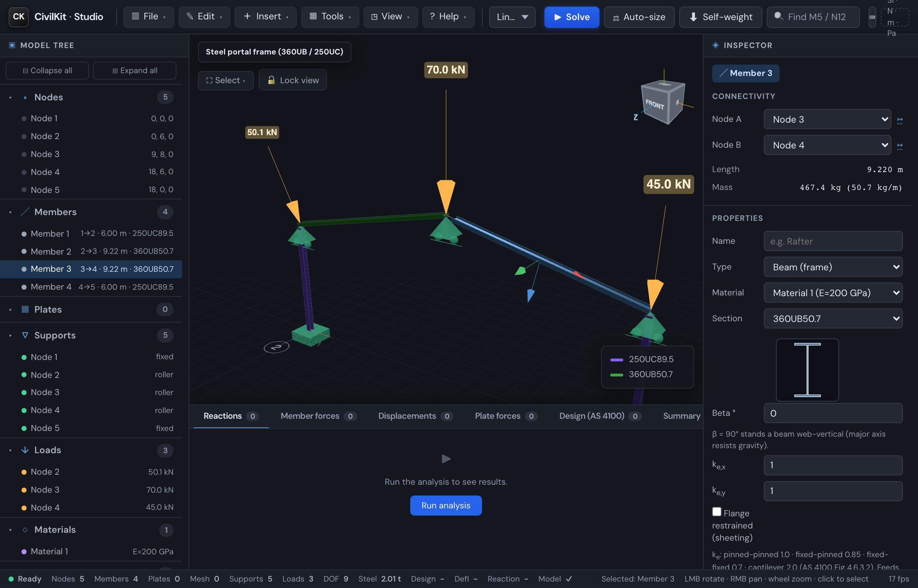Click the Member 3 chip in Inspector
Image resolution: width=918 pixels, height=588 pixels.
(x=746, y=73)
